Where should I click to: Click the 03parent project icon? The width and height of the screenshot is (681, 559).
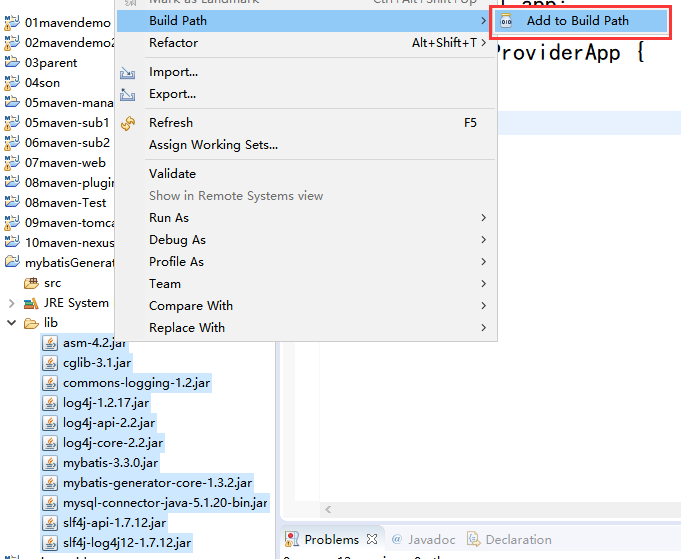tap(12, 62)
